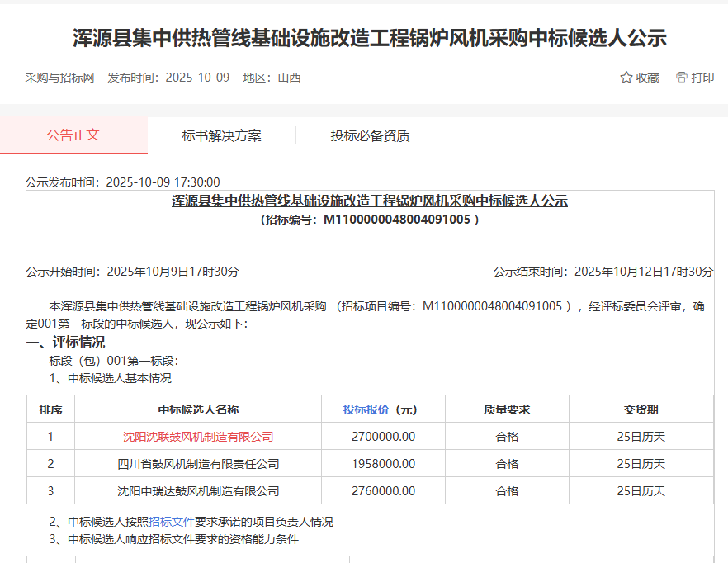Viewport: 728px width, 563px height.
Task: Click 25日历天 in the 沈阳中瑞达 row
Action: click(x=641, y=491)
